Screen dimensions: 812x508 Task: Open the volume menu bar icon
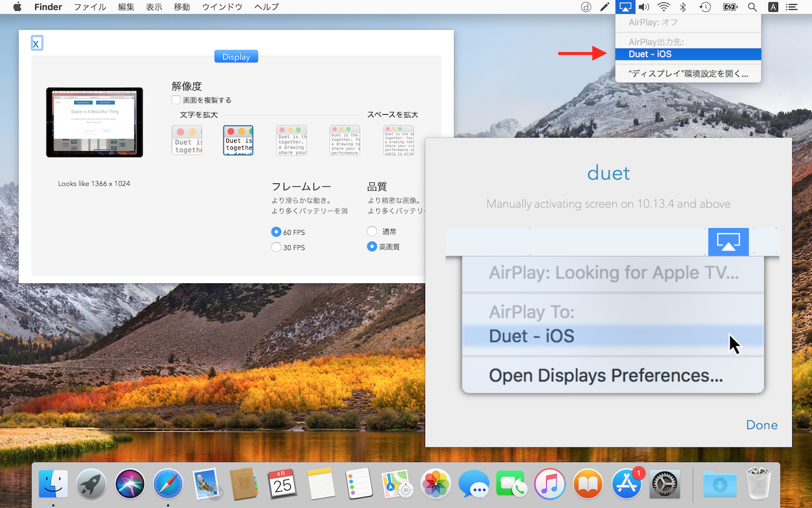(x=644, y=7)
